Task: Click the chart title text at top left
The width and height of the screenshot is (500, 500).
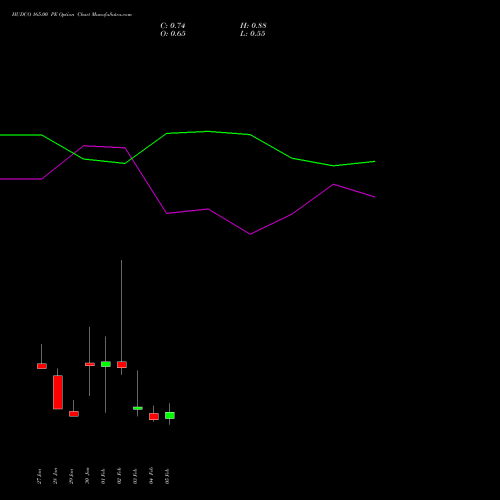Action: point(72,15)
